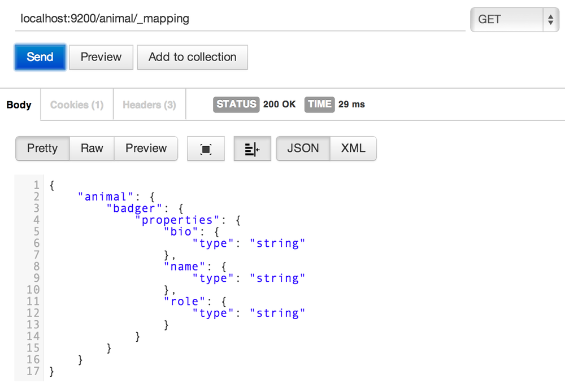
Task: Click the STATUS 200 OK badge
Action: (255, 104)
